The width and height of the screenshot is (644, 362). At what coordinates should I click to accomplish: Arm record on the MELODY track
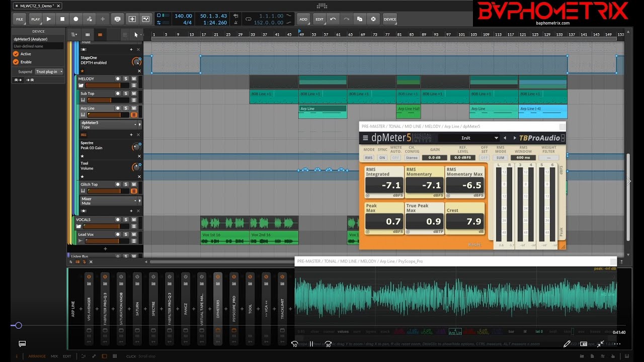118,79
